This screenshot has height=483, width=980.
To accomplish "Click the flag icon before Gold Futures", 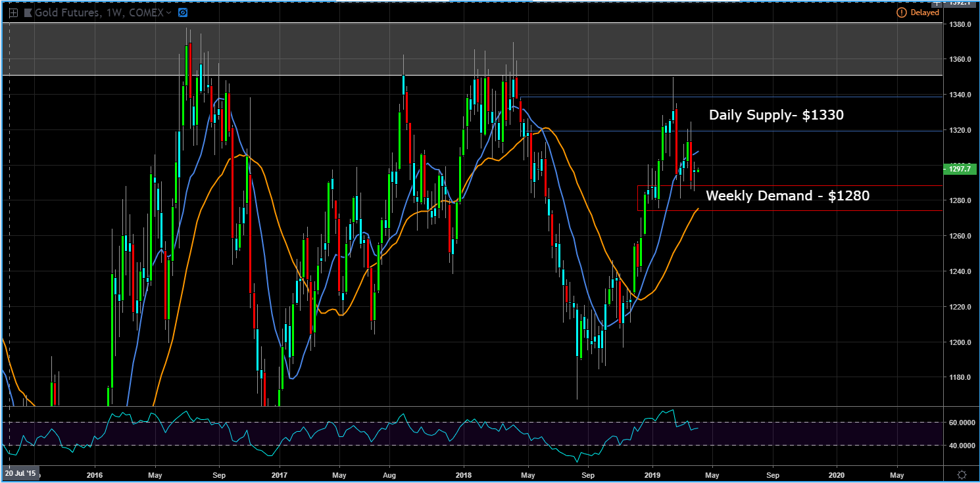I will pos(28,12).
